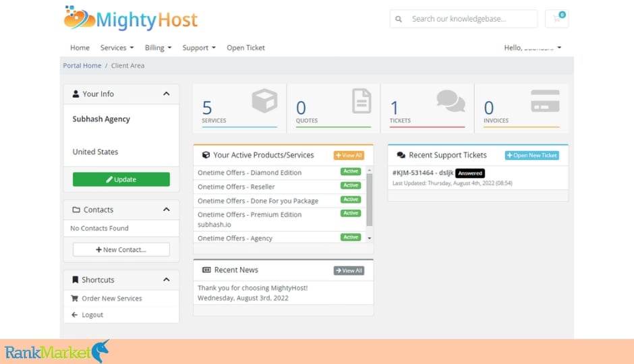Click View All for Recent News
Screen dimensions: 634x364
pyautogui.click(x=349, y=270)
